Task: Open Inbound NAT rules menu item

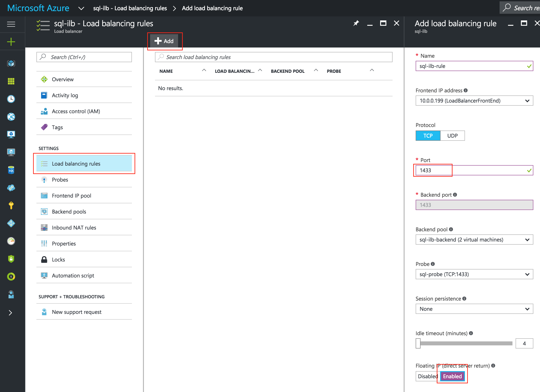Action: 84,227
